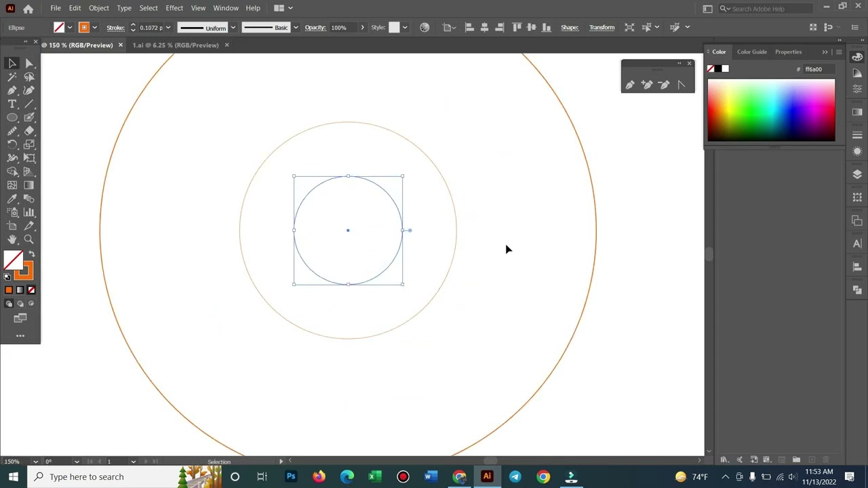Open workspace layout switcher dropdown
The image size is (868, 488).
[283, 8]
